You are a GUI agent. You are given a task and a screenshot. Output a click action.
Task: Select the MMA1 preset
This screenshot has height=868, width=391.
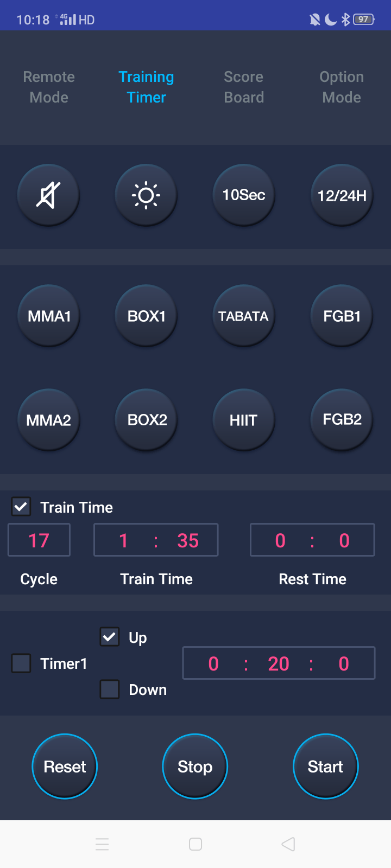point(49,316)
